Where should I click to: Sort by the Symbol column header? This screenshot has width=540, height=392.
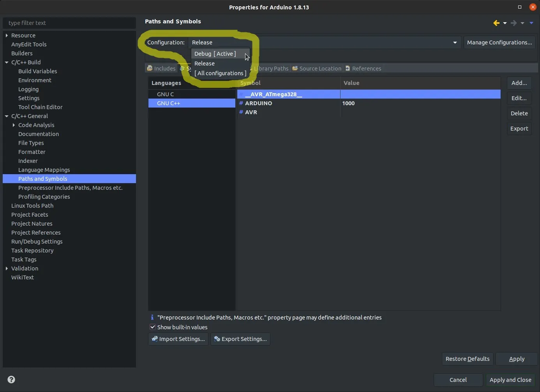click(x=288, y=83)
